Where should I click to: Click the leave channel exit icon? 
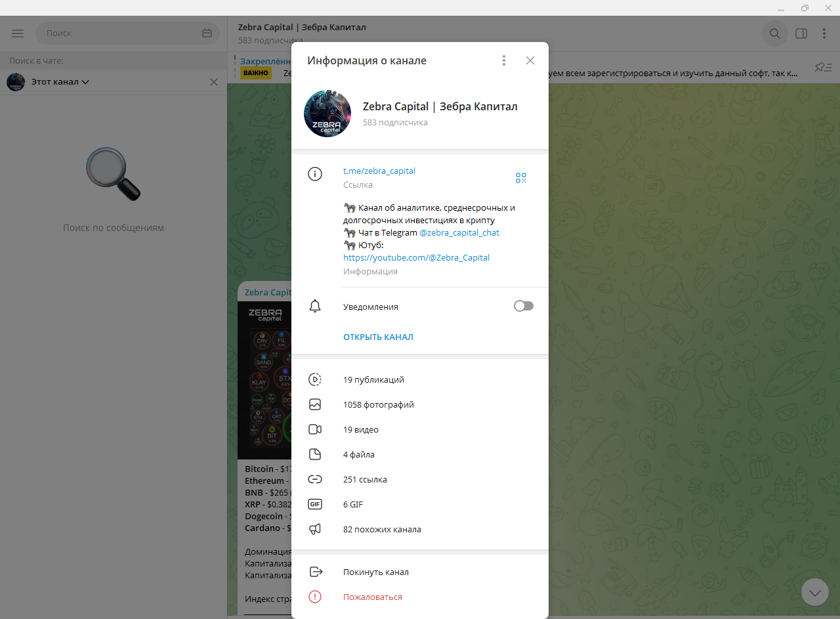[x=316, y=572]
